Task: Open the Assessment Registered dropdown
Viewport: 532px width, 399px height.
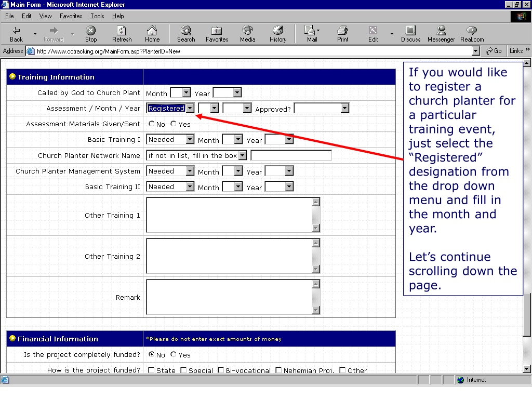Action: coord(170,108)
